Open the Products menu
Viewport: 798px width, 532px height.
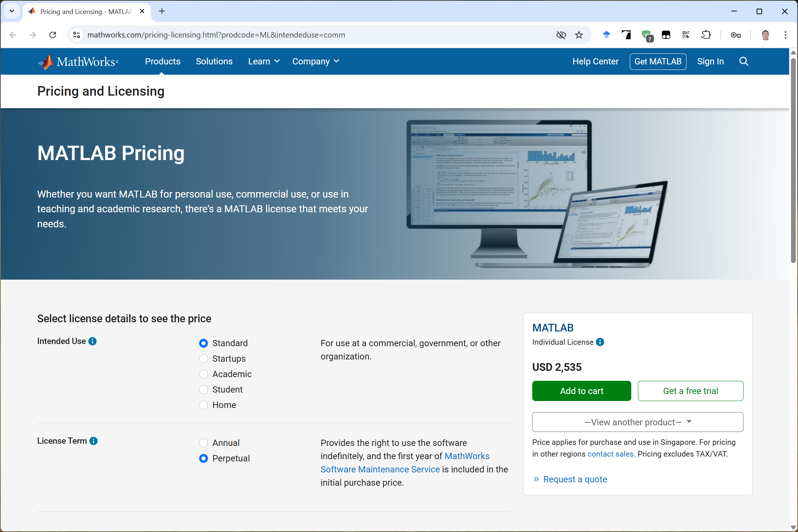tap(163, 61)
